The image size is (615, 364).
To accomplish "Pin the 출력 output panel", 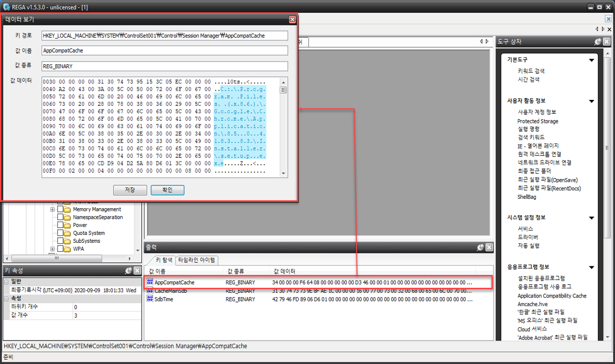I will pos(481,248).
